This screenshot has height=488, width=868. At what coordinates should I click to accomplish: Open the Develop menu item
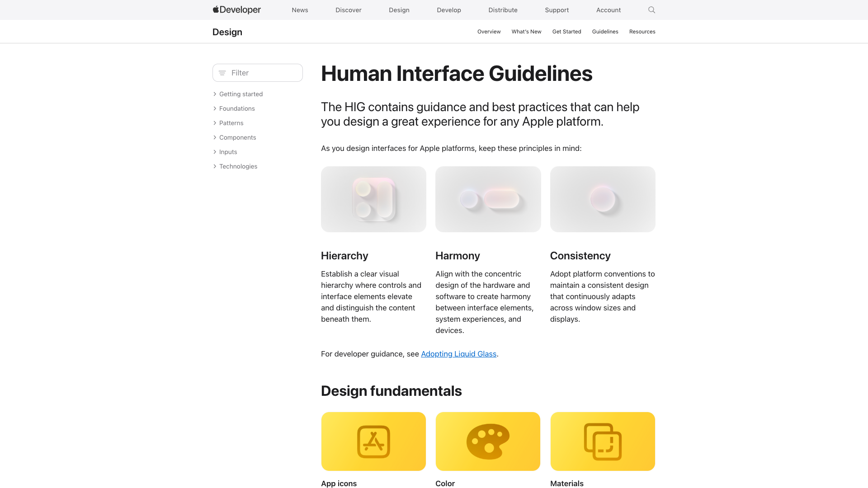click(449, 10)
